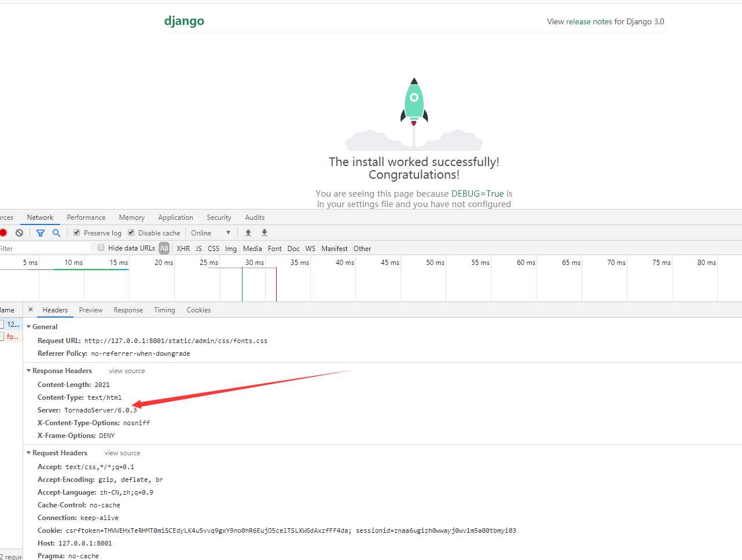Viewport: 742px width, 560px height.
Task: Select the red fo... request row
Action: point(11,336)
